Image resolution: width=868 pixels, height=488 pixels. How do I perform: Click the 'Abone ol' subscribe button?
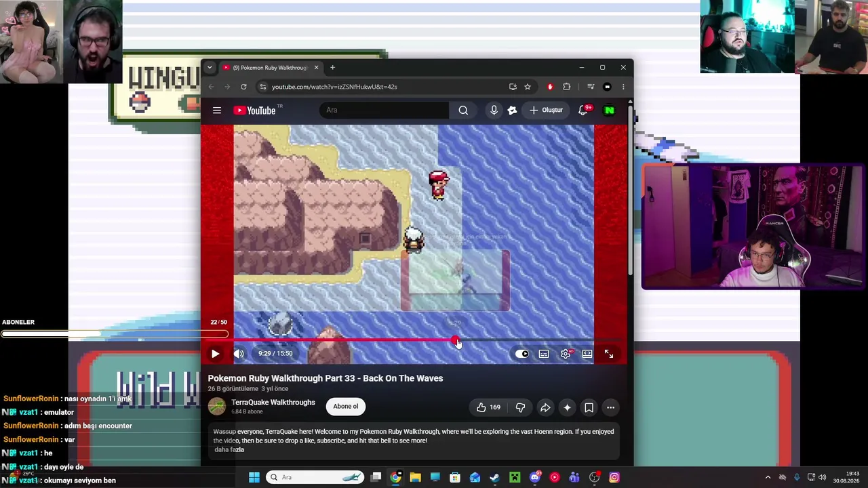point(345,407)
